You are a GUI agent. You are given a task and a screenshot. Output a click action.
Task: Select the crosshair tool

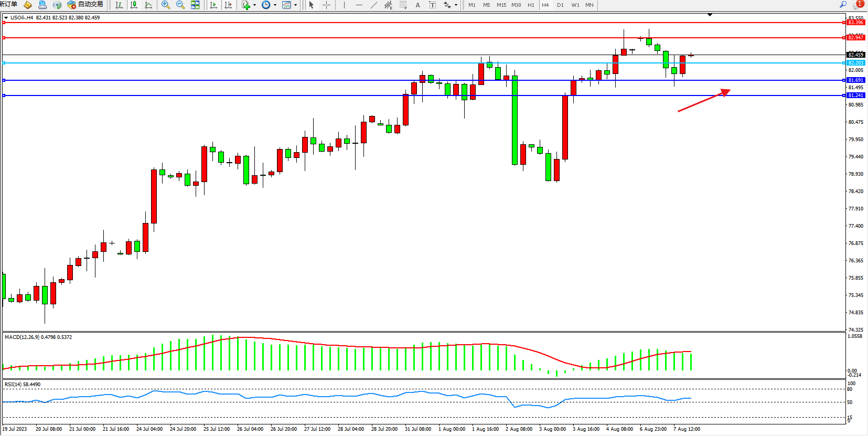326,5
